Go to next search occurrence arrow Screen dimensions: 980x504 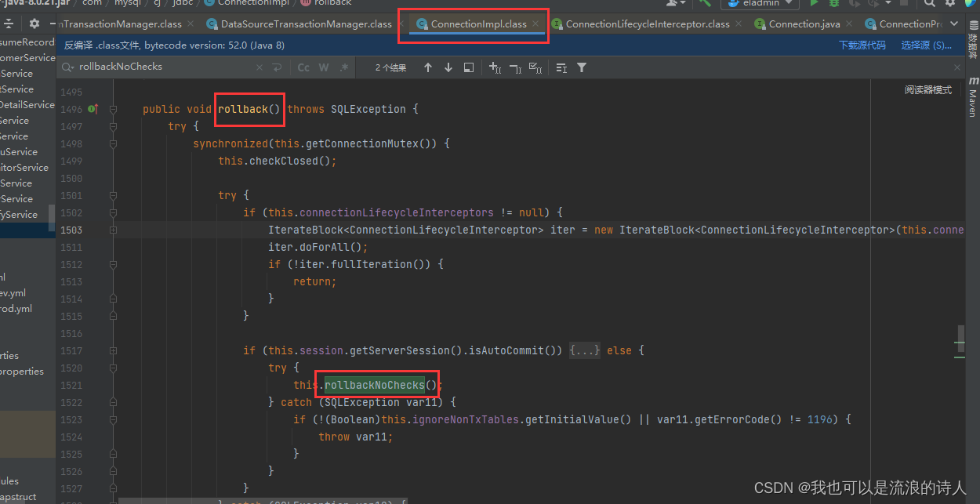pos(448,67)
